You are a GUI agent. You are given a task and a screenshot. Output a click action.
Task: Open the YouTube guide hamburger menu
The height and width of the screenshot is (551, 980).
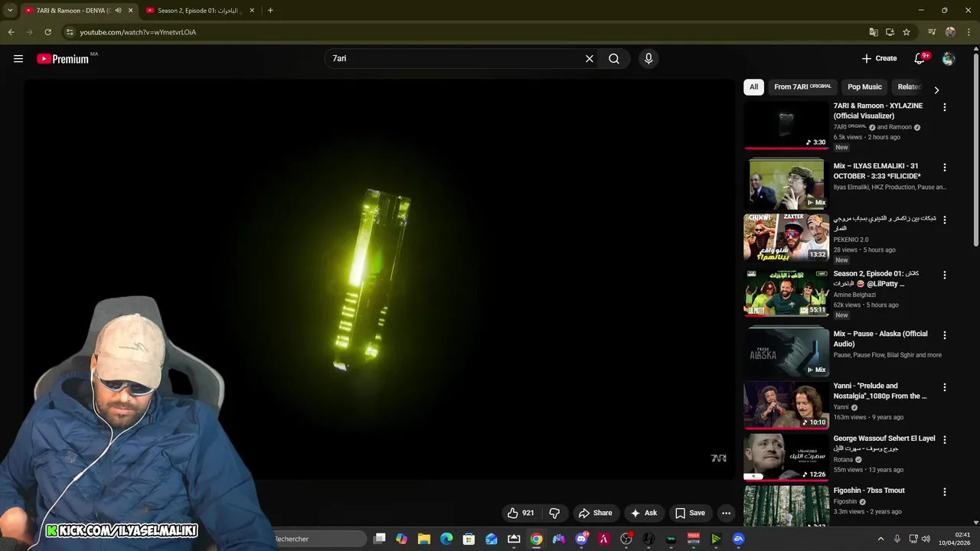point(18,59)
